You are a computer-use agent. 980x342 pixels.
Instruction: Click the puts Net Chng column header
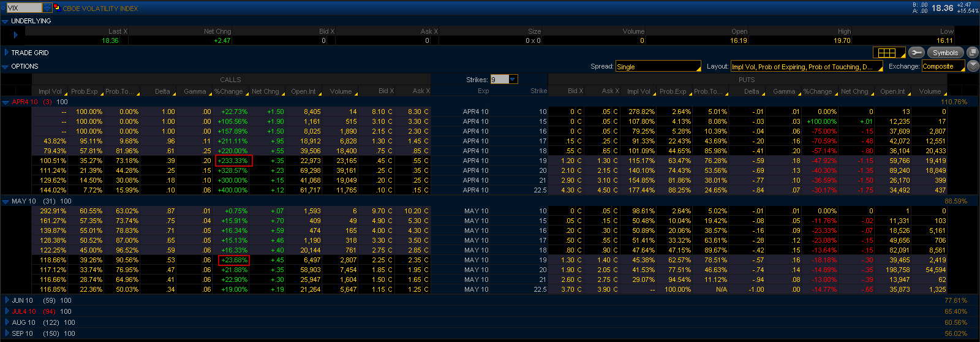click(855, 91)
